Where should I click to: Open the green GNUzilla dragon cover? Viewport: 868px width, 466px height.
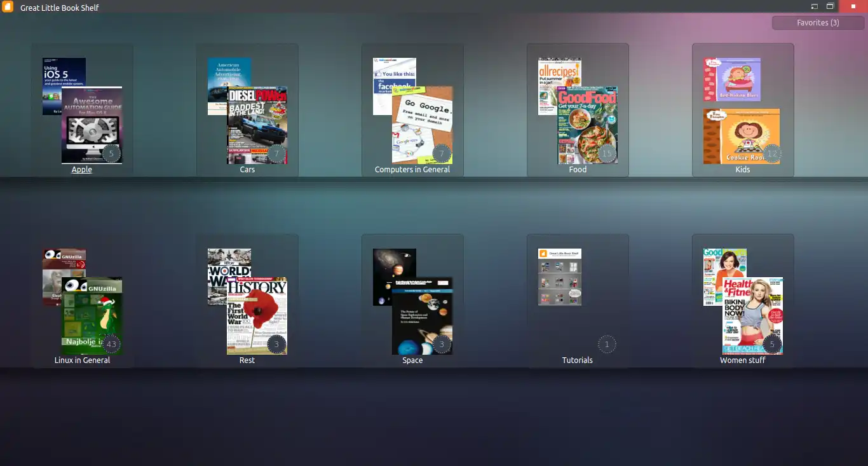point(92,316)
